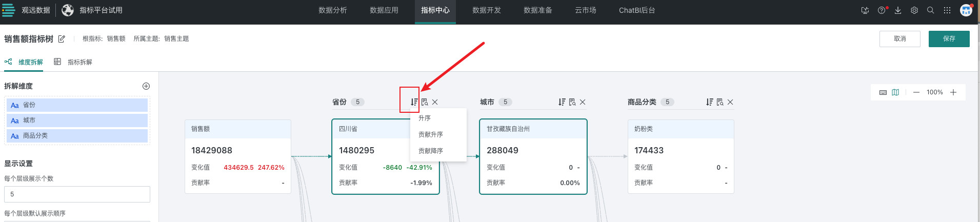Open the apps grid icon in header
Screen dimensions: 980x222
pos(947,10)
